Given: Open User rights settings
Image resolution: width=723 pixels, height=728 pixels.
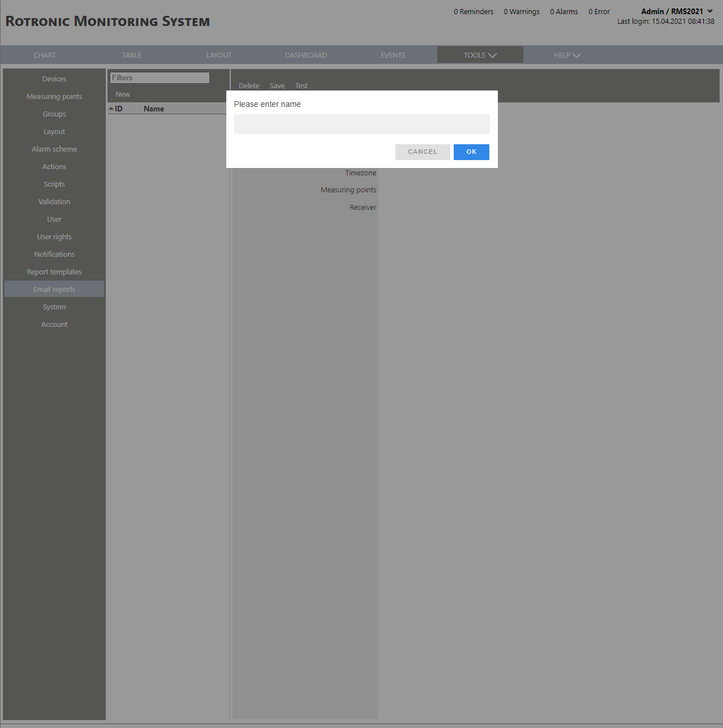Looking at the screenshot, I should tap(54, 236).
